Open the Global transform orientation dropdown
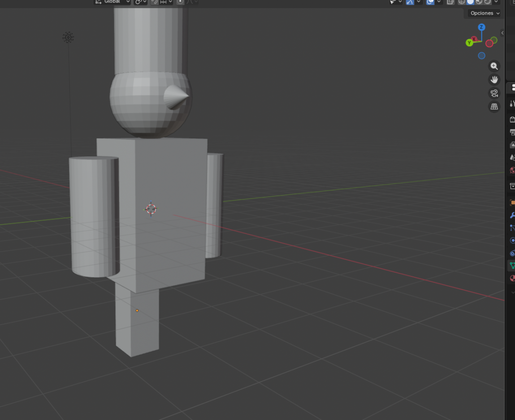This screenshot has width=515, height=420. coord(113,2)
